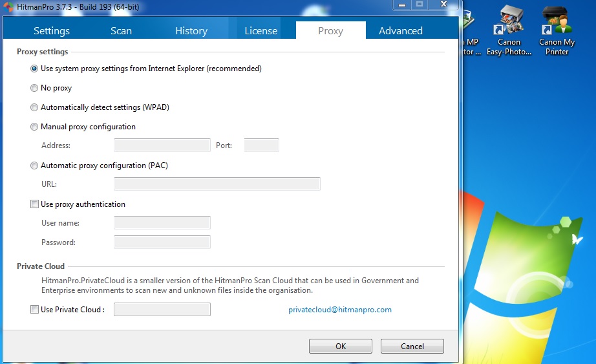Click the Password input field
The image size is (596, 364).
coord(162,242)
